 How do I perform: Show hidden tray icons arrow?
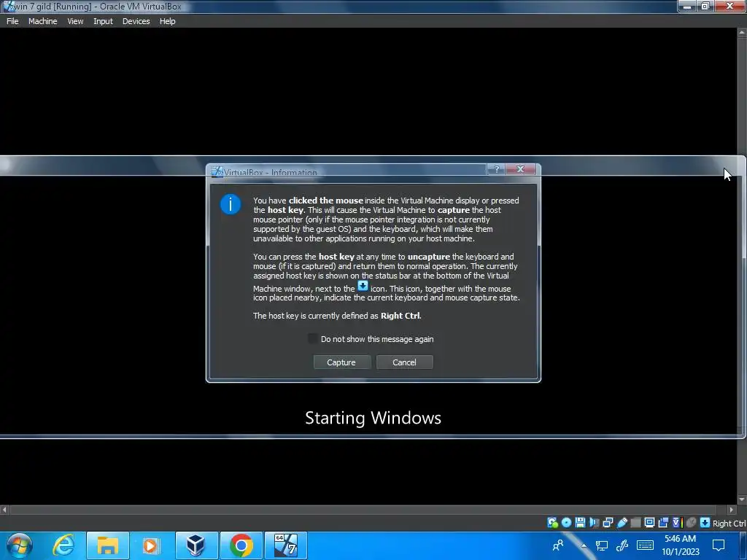coord(584,545)
